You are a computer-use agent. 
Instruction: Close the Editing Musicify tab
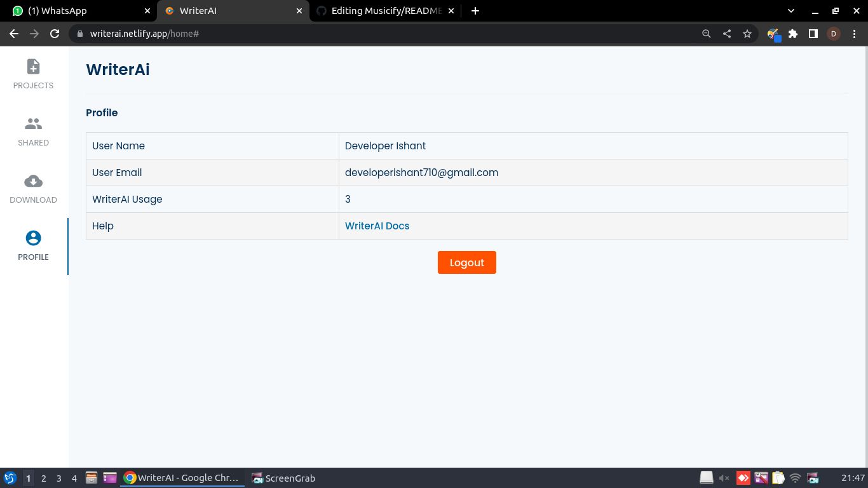[451, 11]
